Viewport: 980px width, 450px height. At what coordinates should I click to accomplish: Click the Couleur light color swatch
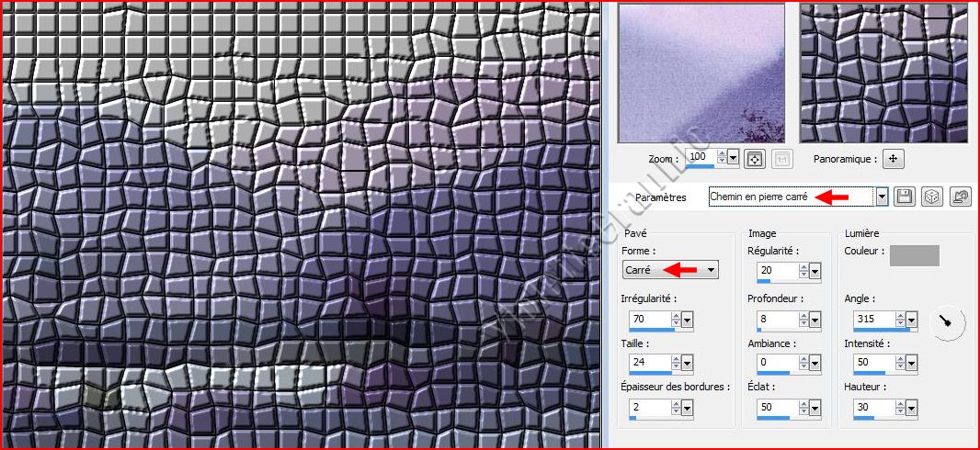(914, 255)
